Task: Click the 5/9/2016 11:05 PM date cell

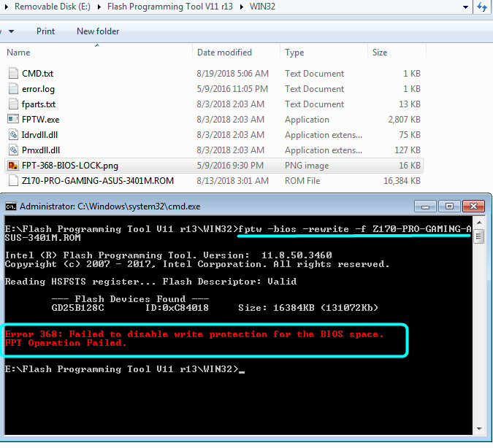Action: (x=232, y=89)
